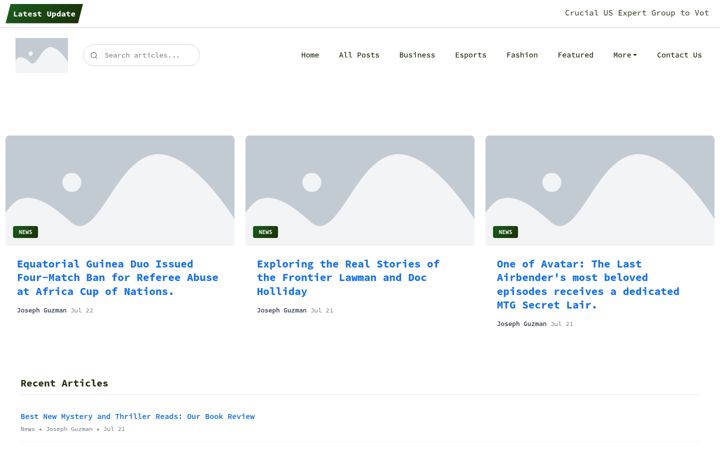Open Best New Mystery and Thriller Reads
Image resolution: width=720 pixels, height=450 pixels.
[x=137, y=416]
